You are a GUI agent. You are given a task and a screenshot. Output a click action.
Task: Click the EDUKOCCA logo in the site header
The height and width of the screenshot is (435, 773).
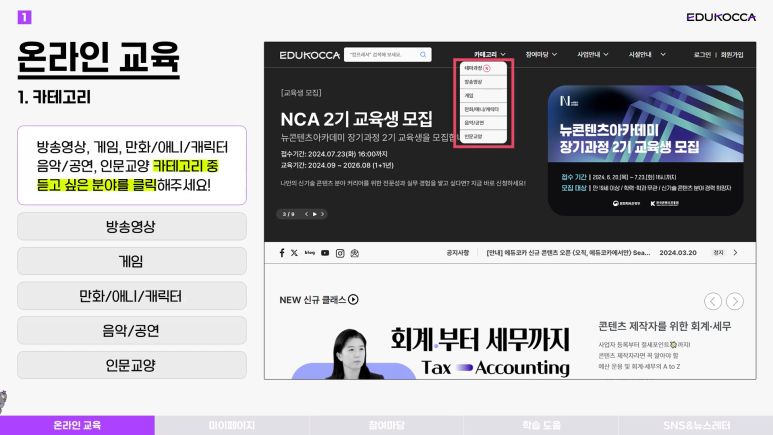click(x=310, y=55)
